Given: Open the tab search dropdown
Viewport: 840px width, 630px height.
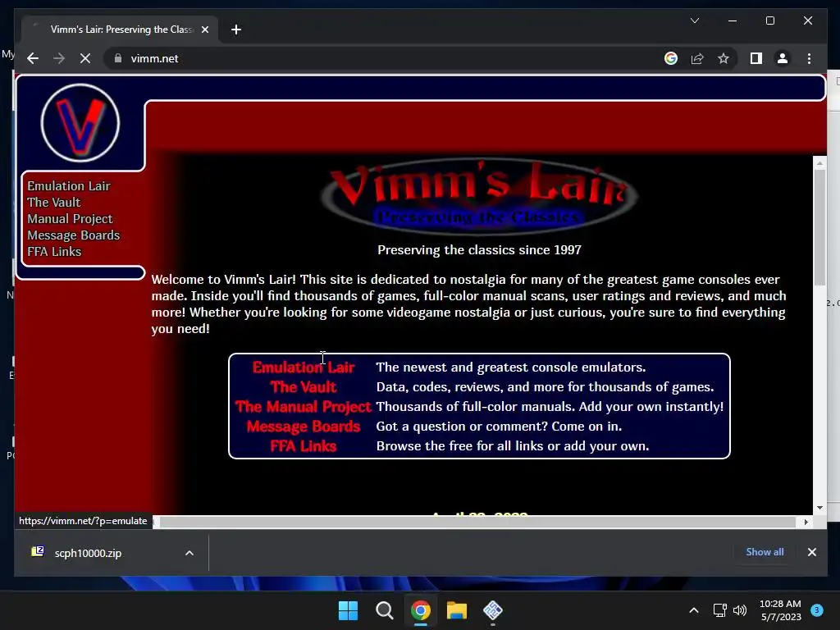Looking at the screenshot, I should 695,21.
